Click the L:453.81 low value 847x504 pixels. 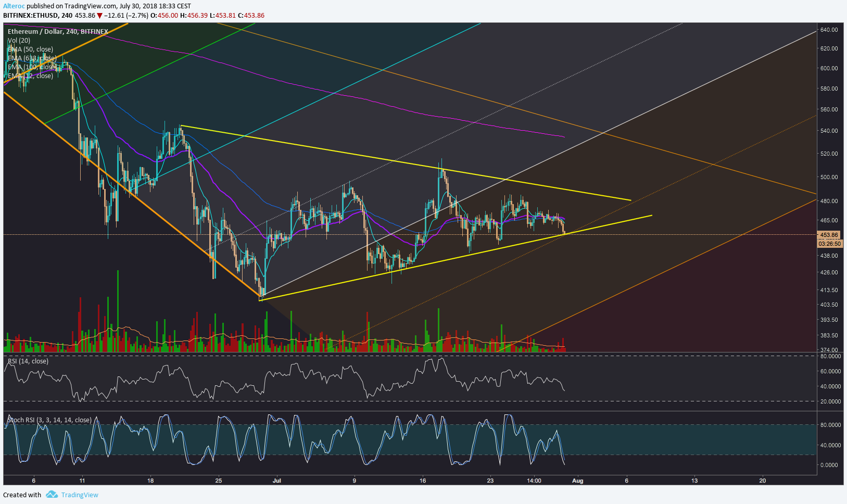[223, 16]
